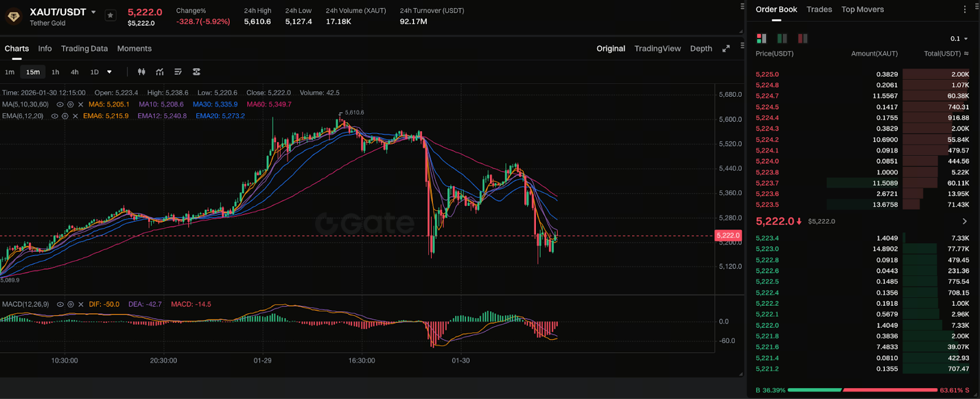Image resolution: width=980 pixels, height=399 pixels.
Task: Select the 15m timeframe
Action: [33, 72]
